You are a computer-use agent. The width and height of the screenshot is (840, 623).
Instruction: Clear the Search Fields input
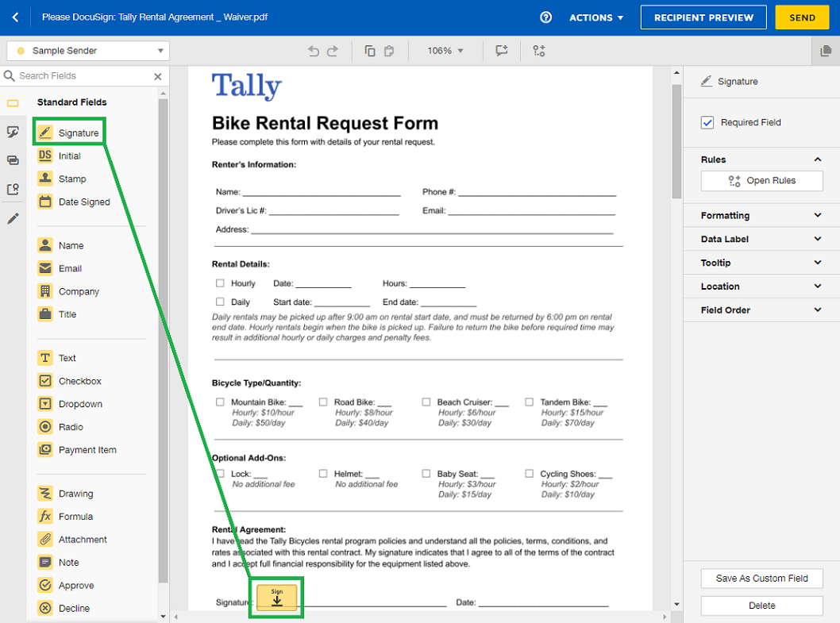(x=157, y=75)
